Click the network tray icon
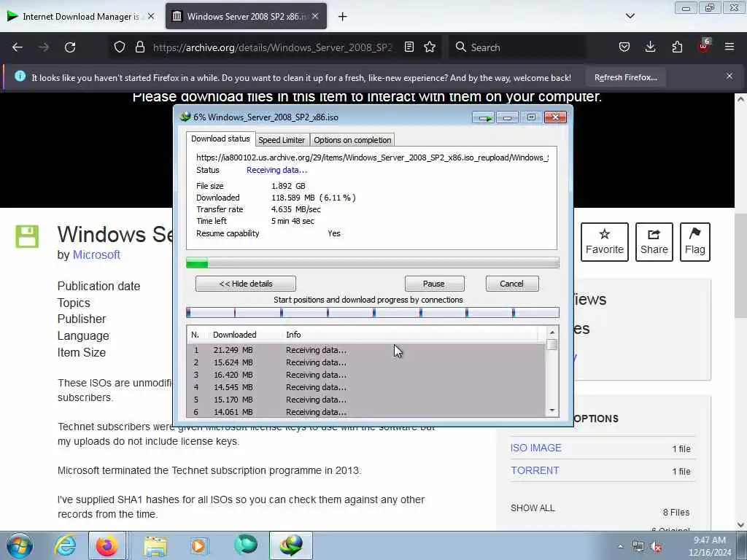 (638, 547)
